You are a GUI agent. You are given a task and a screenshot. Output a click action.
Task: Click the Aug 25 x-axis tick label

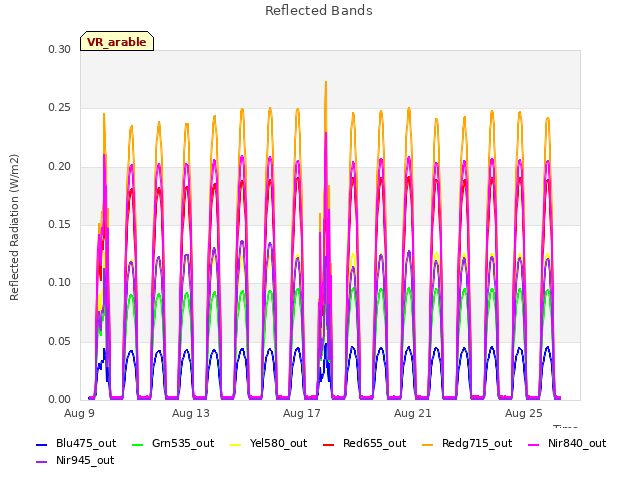point(524,413)
